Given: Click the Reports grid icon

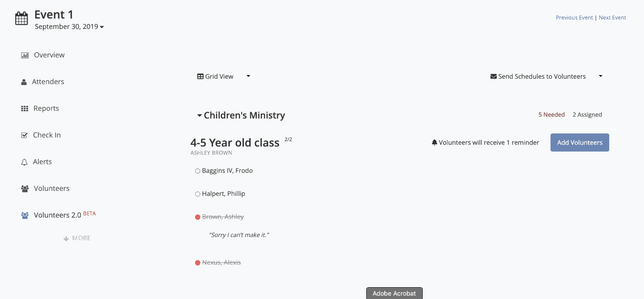Looking at the screenshot, I should click(x=25, y=109).
